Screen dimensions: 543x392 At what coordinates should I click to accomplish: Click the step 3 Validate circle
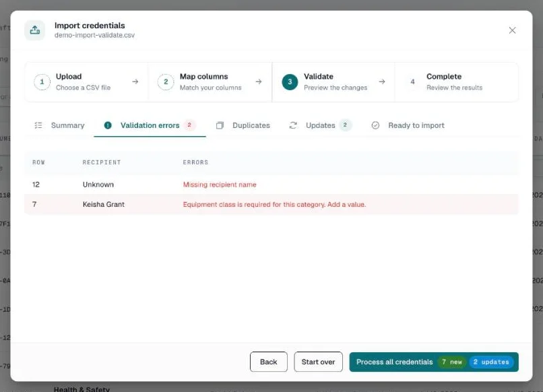click(290, 81)
